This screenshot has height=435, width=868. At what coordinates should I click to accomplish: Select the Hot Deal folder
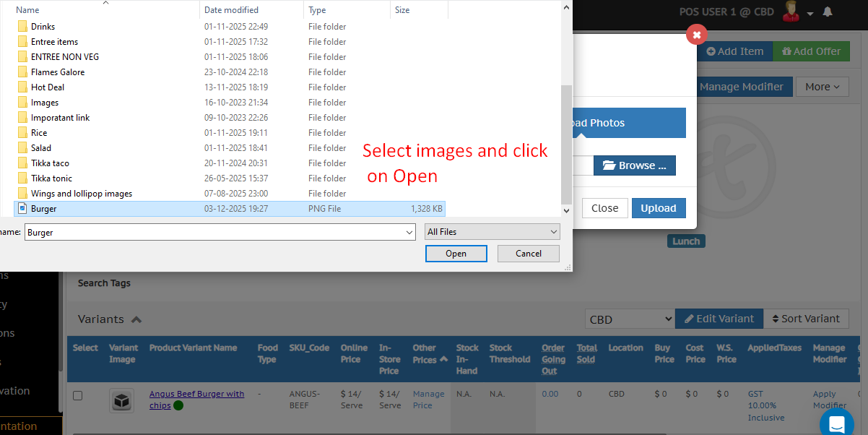pos(48,87)
